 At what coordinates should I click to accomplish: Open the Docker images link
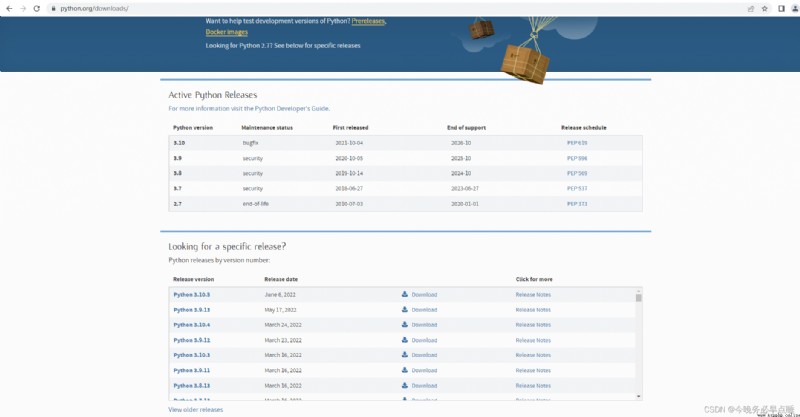tap(227, 32)
